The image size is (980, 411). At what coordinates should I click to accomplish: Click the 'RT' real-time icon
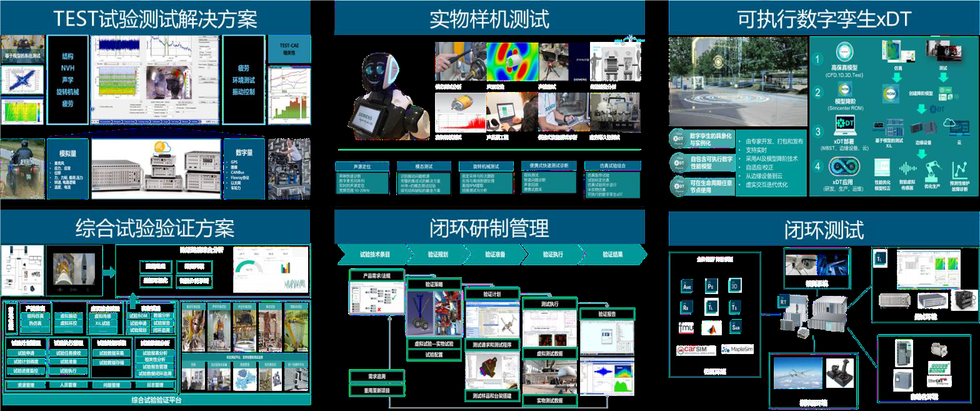click(x=784, y=302)
